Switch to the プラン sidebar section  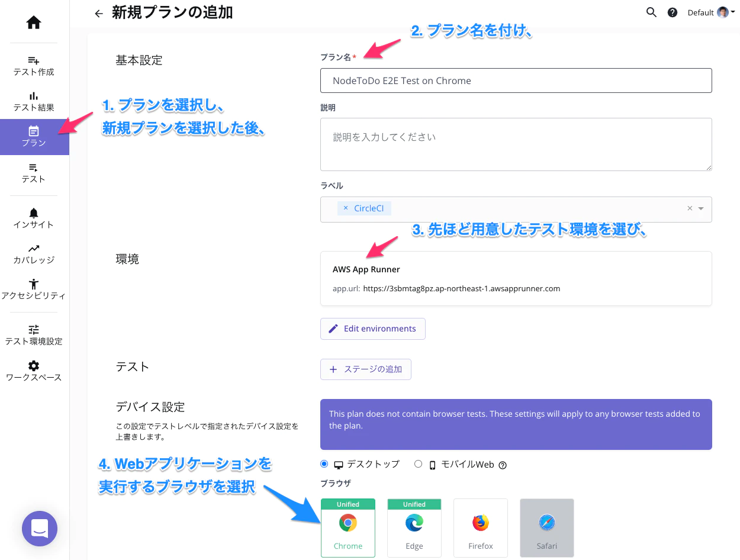[x=34, y=137]
